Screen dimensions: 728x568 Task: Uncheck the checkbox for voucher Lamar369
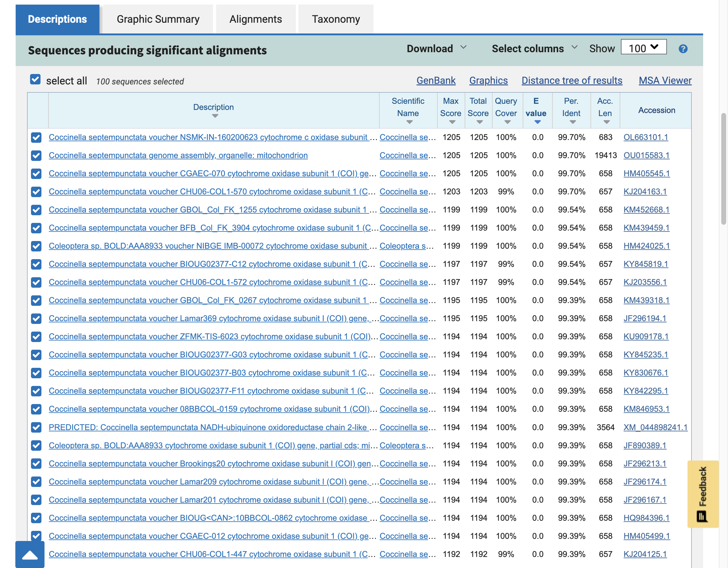coord(36,318)
